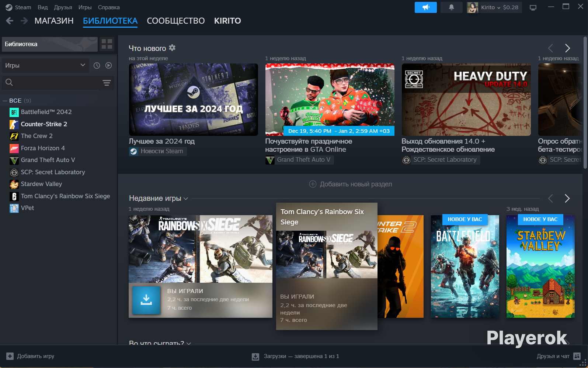The image size is (588, 368).
Task: Open the Друзья menu
Action: 63,7
